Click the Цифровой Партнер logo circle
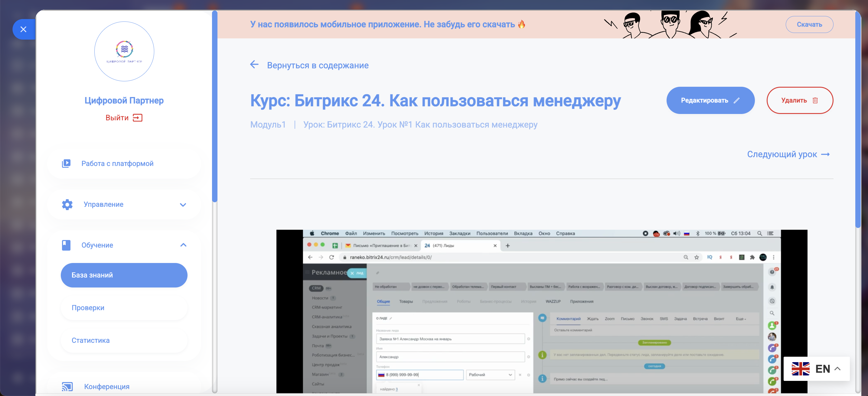Viewport: 868px width, 396px height. coord(124,51)
